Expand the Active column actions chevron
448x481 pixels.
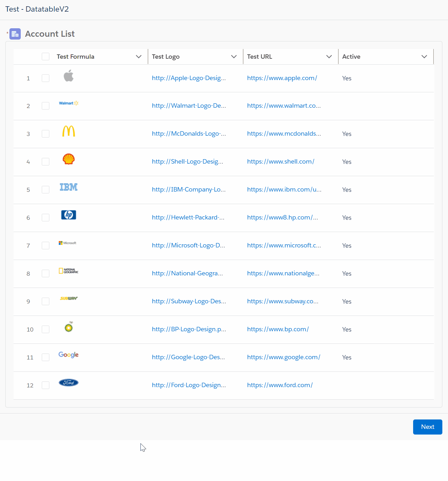[x=424, y=57]
